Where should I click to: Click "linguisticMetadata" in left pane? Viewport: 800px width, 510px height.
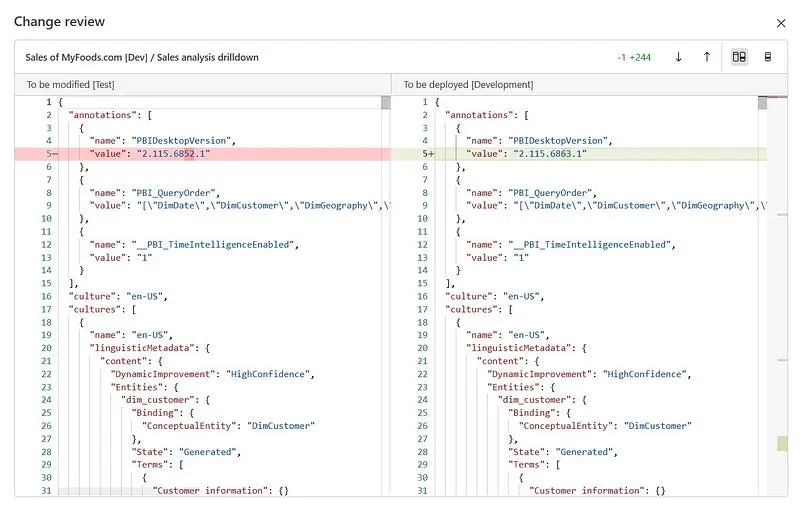144,348
